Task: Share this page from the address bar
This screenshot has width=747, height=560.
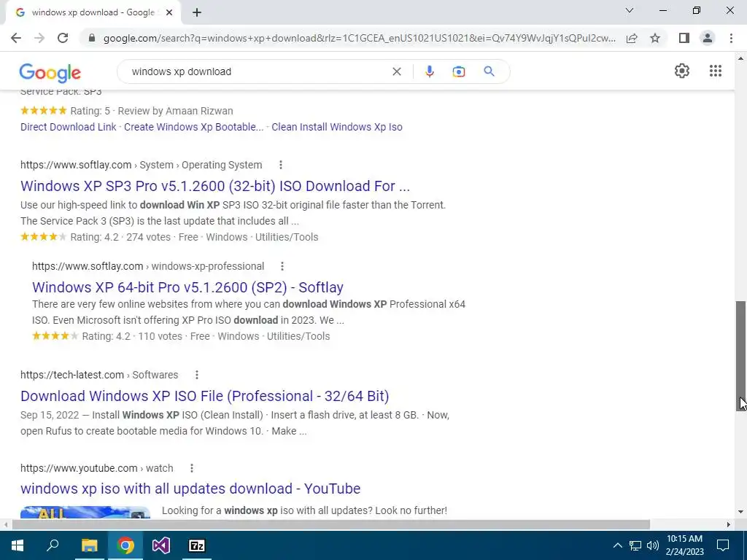Action: tap(632, 38)
